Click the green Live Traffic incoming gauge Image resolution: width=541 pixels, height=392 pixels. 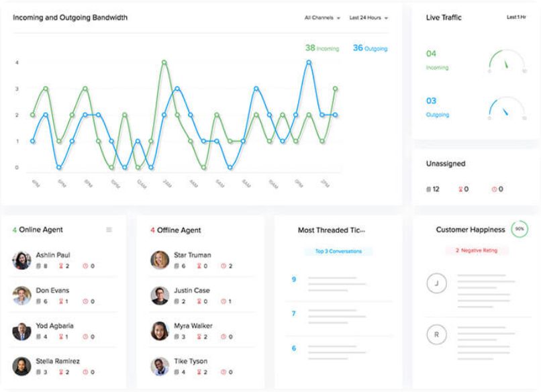507,61
